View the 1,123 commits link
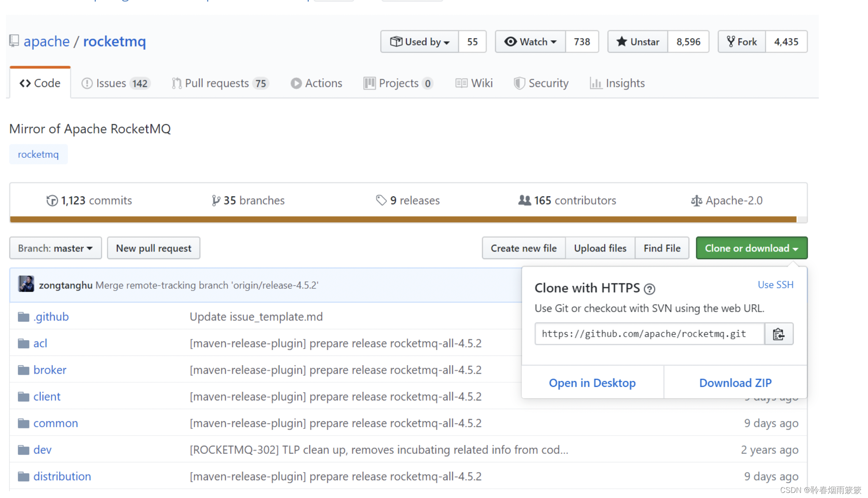868x498 pixels. click(x=89, y=200)
